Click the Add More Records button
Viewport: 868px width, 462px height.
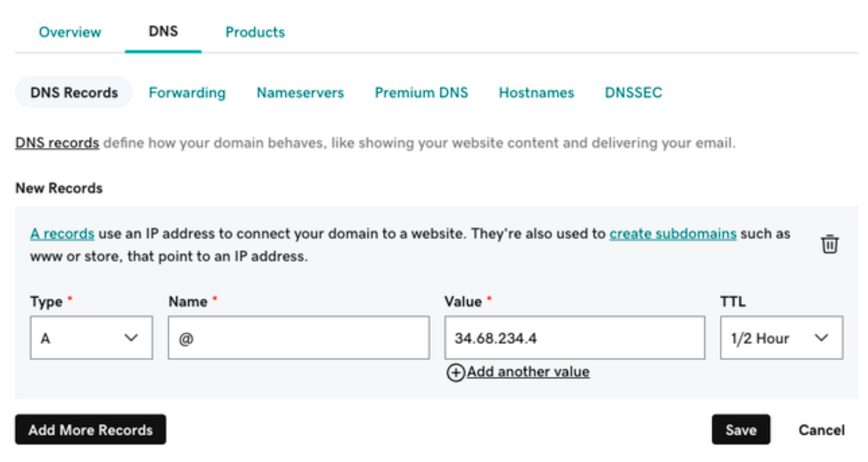90,429
